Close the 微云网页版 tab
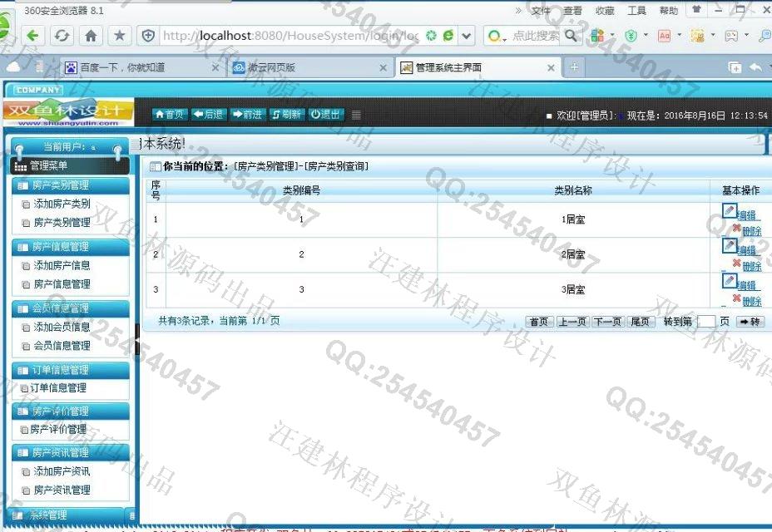Screen dimensions: 772x532 coord(383,67)
